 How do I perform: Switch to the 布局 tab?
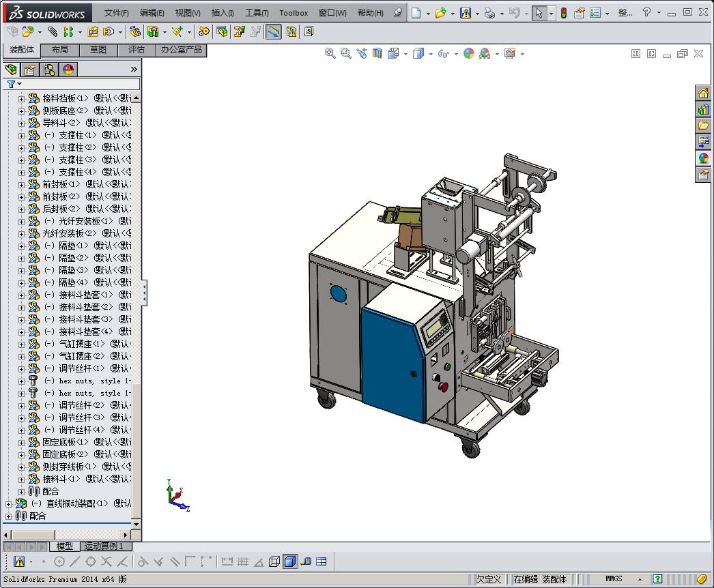coord(60,50)
